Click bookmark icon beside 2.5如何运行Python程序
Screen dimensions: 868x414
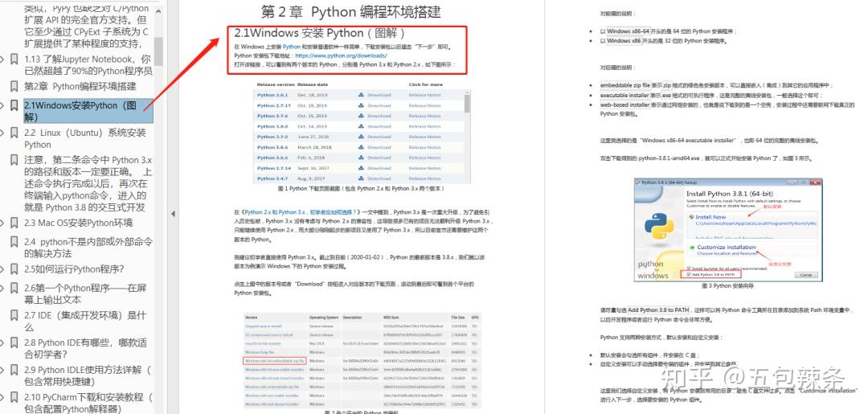point(14,269)
